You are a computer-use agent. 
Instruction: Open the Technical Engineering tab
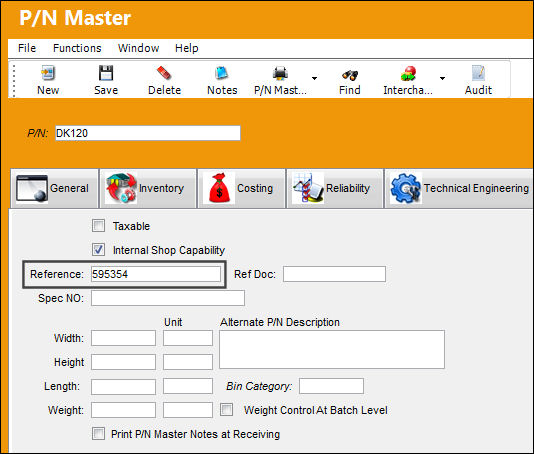tap(459, 188)
